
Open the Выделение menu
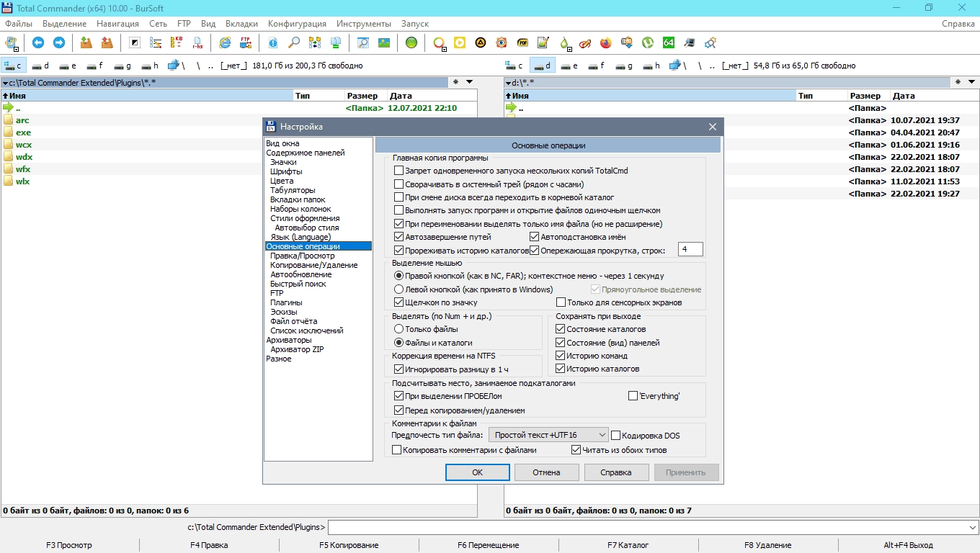(x=65, y=24)
